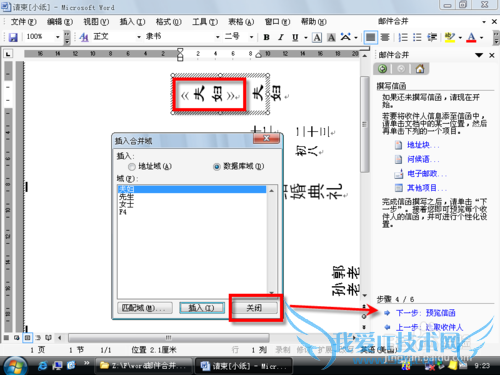Screen dimensions: 500x375
Task: Go to 上一步: 选取收件人
Action: coord(429,327)
